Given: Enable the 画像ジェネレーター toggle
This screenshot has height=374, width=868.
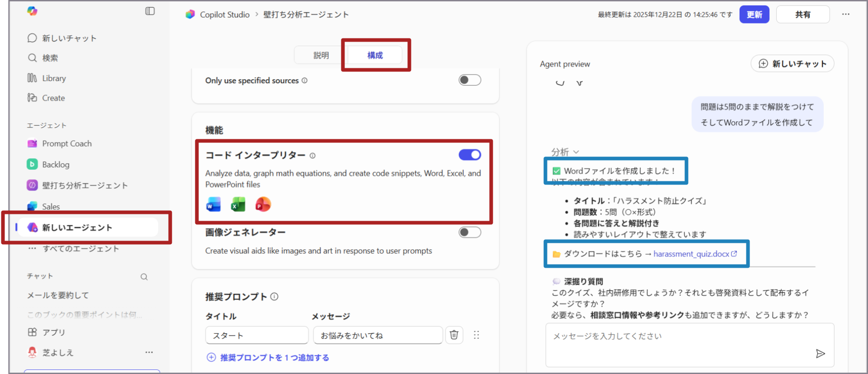Looking at the screenshot, I should pyautogui.click(x=469, y=232).
